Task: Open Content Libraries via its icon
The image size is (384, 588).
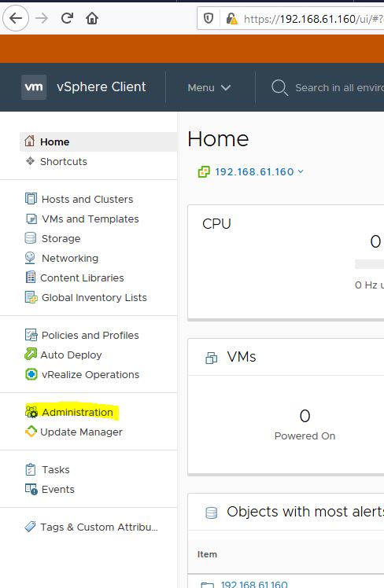Action: pos(31,277)
